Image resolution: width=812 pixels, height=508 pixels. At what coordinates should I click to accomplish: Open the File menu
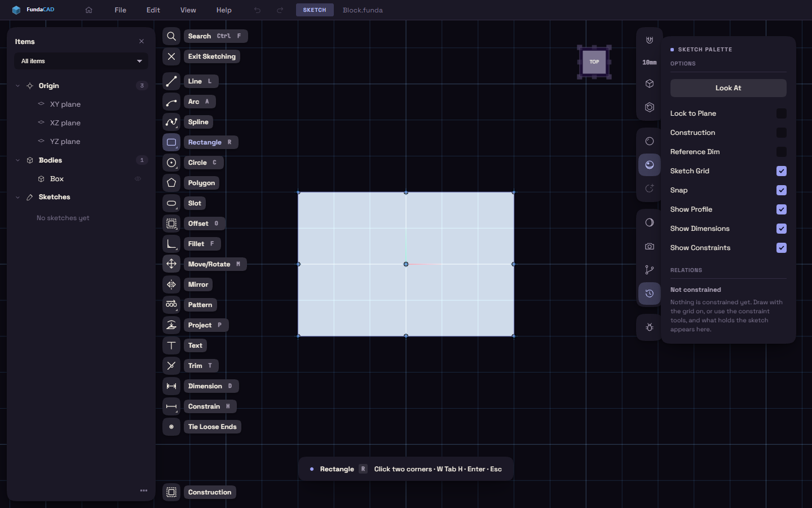pos(120,10)
